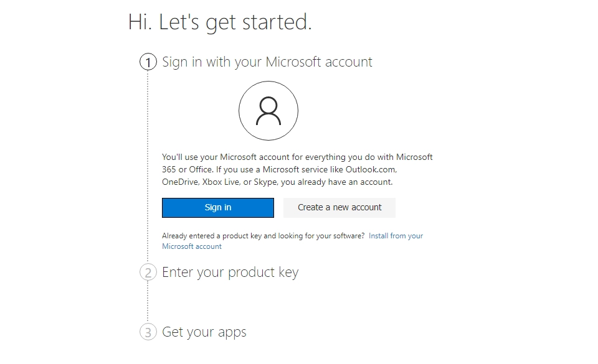
Task: Select the Sign in with your Microsoft account heading
Action: click(x=267, y=62)
